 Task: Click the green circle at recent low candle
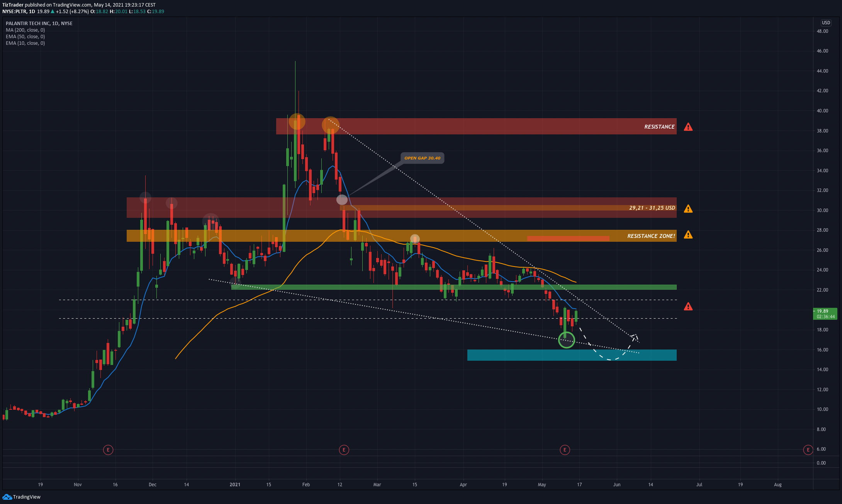pyautogui.click(x=567, y=340)
